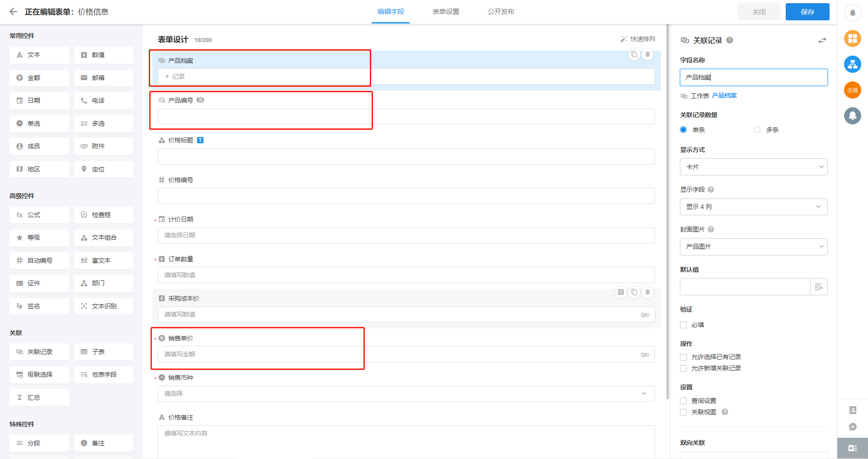The image size is (868, 459).
Task: Click the swap icon beside 关联记录 title
Action: pos(822,40)
